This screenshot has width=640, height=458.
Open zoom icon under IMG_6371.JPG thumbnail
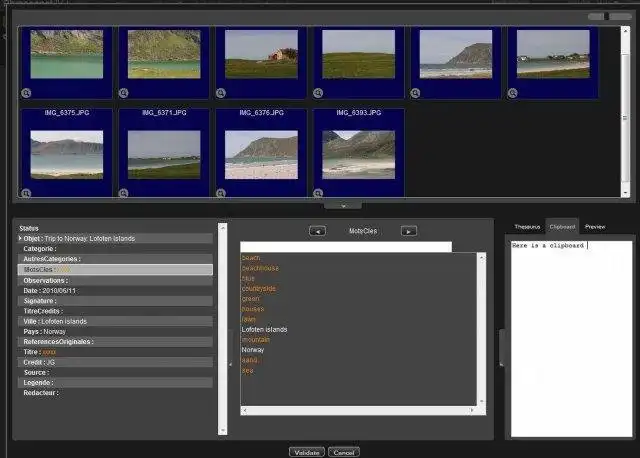[x=123, y=193]
